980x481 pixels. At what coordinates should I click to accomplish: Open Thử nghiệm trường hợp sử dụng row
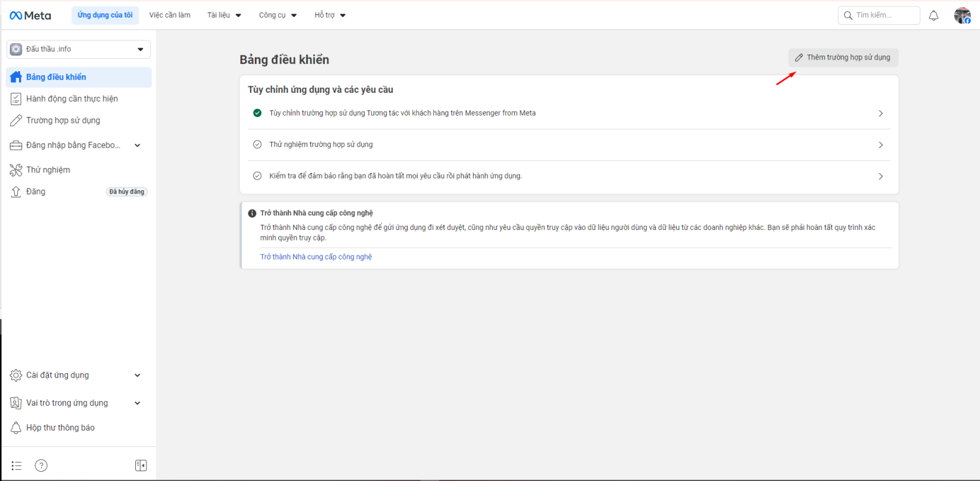[x=568, y=144]
